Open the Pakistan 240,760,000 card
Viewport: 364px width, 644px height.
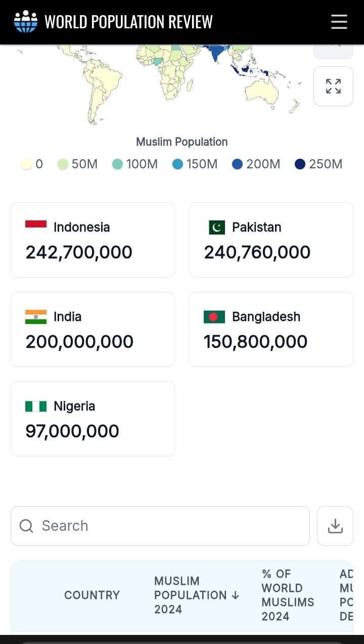tap(271, 240)
